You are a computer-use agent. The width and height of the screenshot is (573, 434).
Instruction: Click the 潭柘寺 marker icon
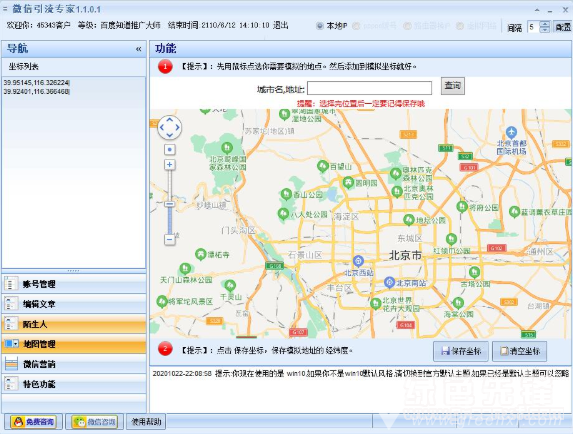[x=201, y=254]
